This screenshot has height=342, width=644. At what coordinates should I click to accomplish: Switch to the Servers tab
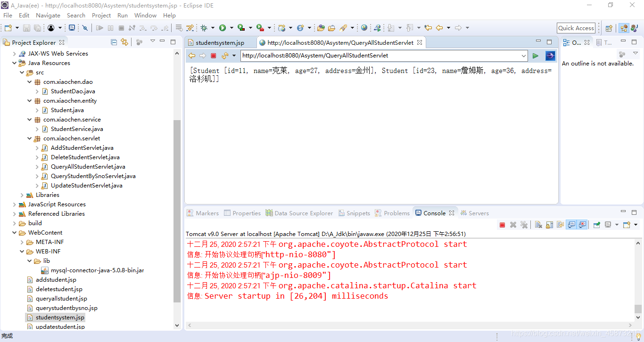(475, 213)
